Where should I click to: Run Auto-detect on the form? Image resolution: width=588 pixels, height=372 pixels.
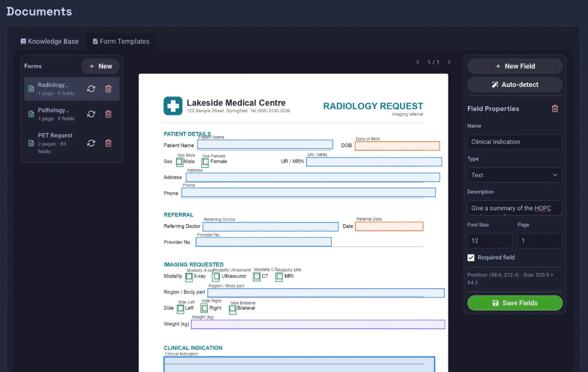515,85
